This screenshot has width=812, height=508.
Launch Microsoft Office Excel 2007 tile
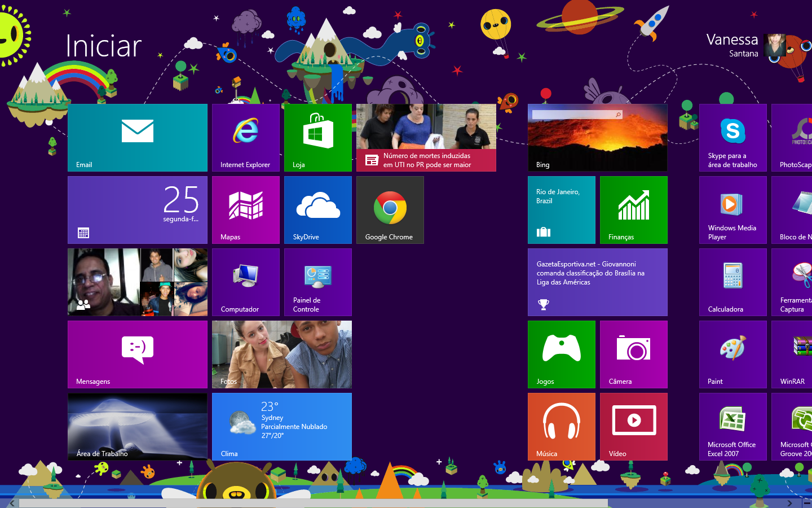[733, 427]
